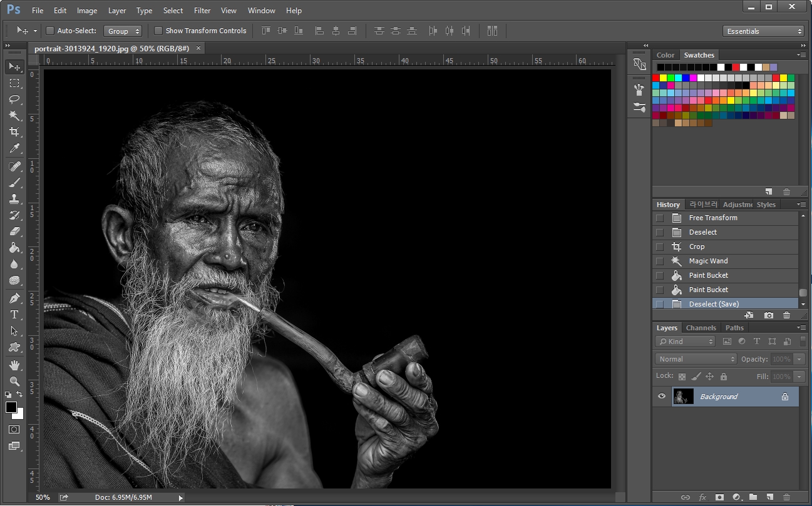Enable the Auto-Select checkbox
812x506 pixels.
(x=50, y=31)
